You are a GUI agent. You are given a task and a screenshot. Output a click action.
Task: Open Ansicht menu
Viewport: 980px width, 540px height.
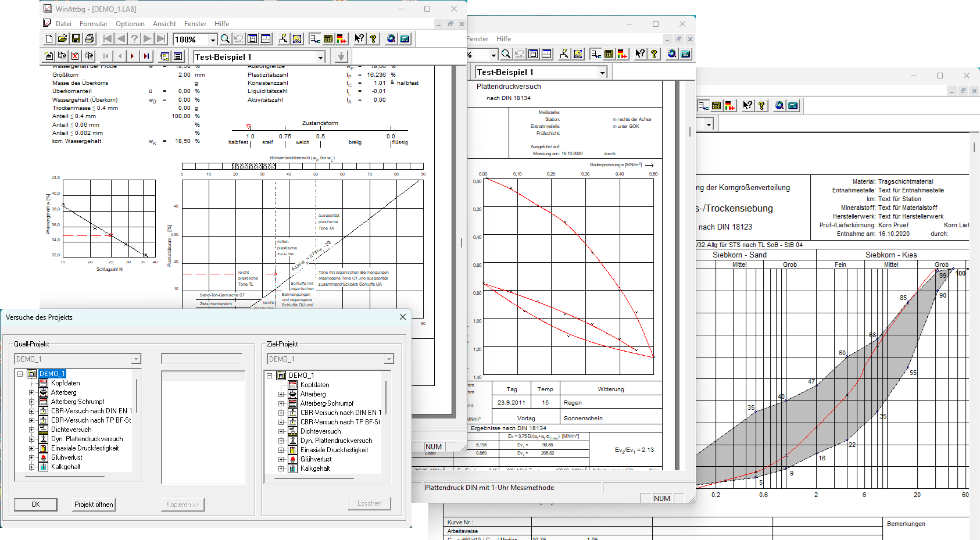[164, 24]
